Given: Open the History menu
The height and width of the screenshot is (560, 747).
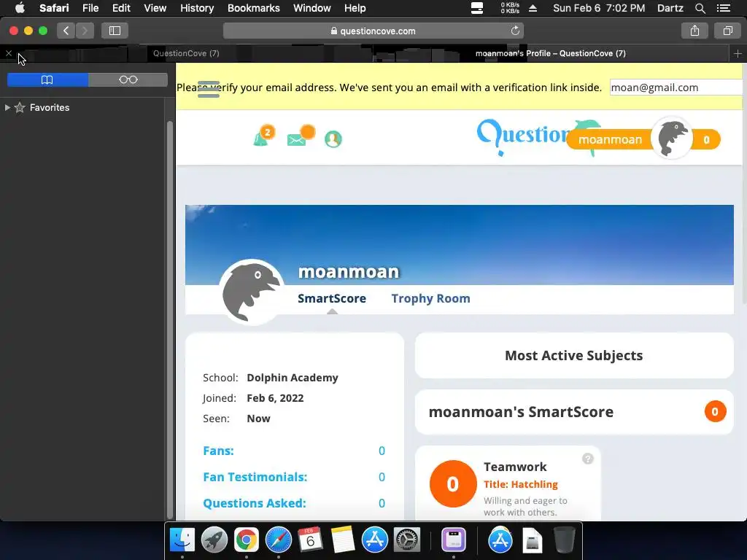Looking at the screenshot, I should [x=197, y=8].
